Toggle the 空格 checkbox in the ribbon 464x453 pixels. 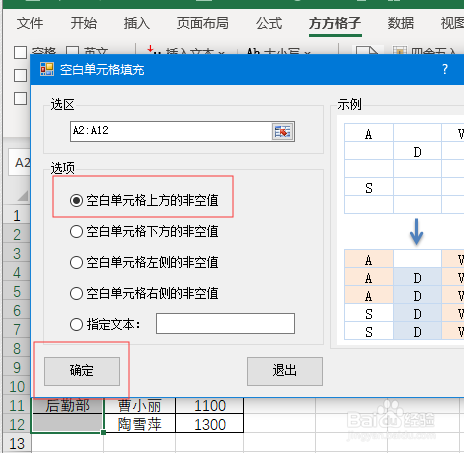pyautogui.click(x=20, y=52)
